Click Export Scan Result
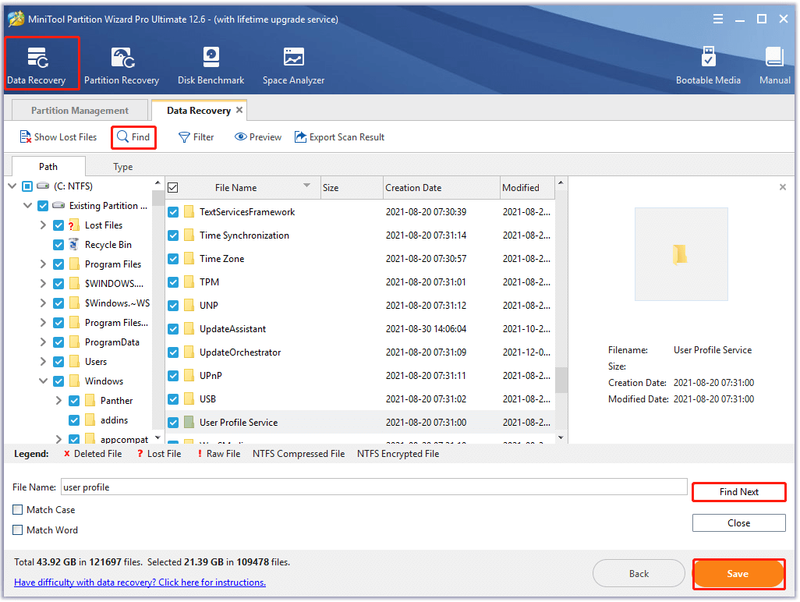The width and height of the screenshot is (800, 602). click(x=340, y=137)
